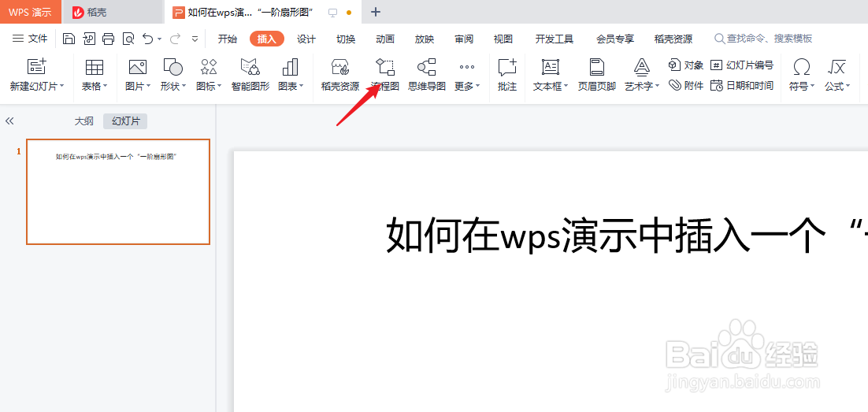Click the 附件 attachment button
This screenshot has width=868, height=412.
(x=686, y=85)
